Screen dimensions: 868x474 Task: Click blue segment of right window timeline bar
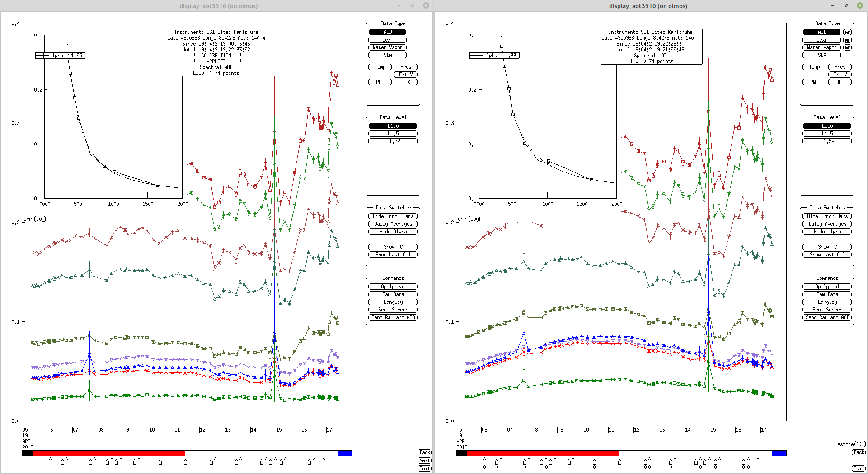point(779,453)
